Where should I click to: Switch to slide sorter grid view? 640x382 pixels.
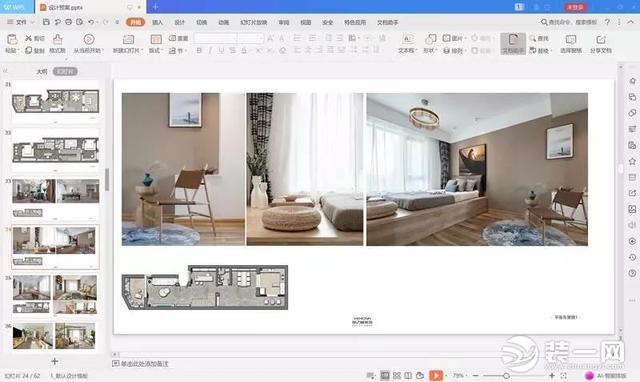[397, 375]
